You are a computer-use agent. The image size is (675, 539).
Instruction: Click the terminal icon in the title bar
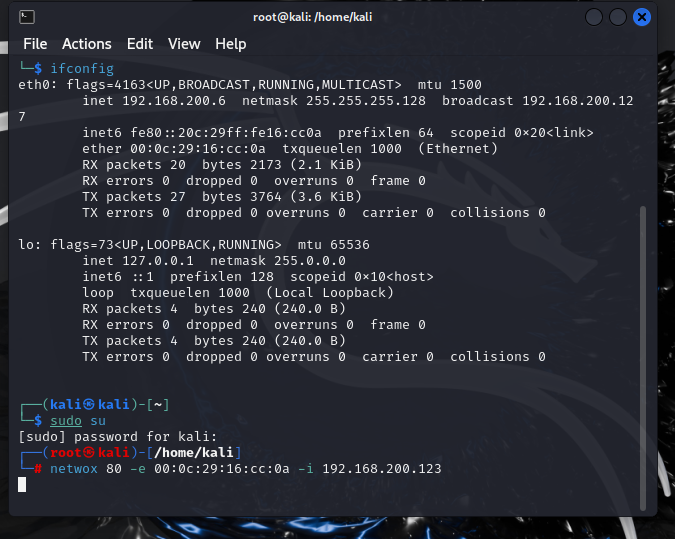[x=28, y=17]
